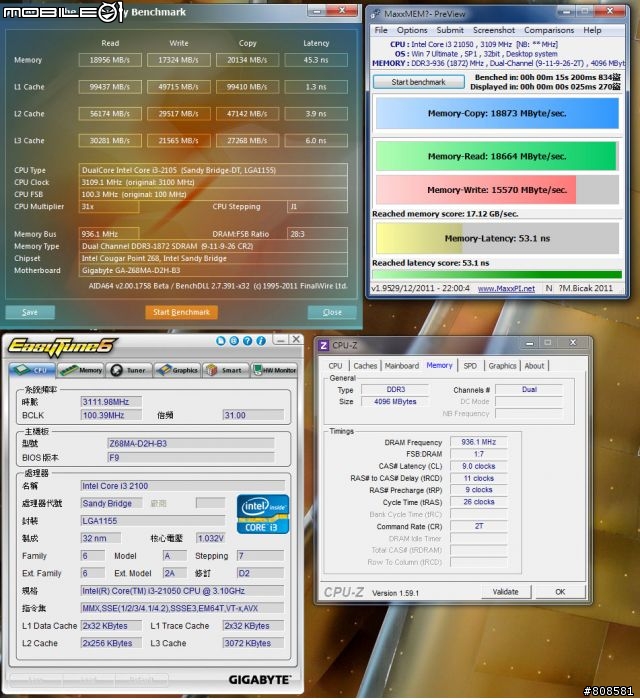Viewport: 640px width, 699px height.
Task: Click the Intel Core i3 2100 name field
Action: 183,485
